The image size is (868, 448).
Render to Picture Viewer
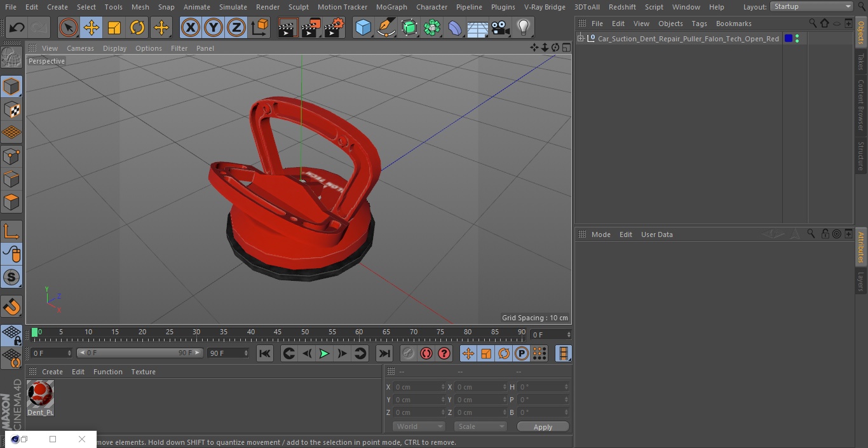pyautogui.click(x=311, y=27)
